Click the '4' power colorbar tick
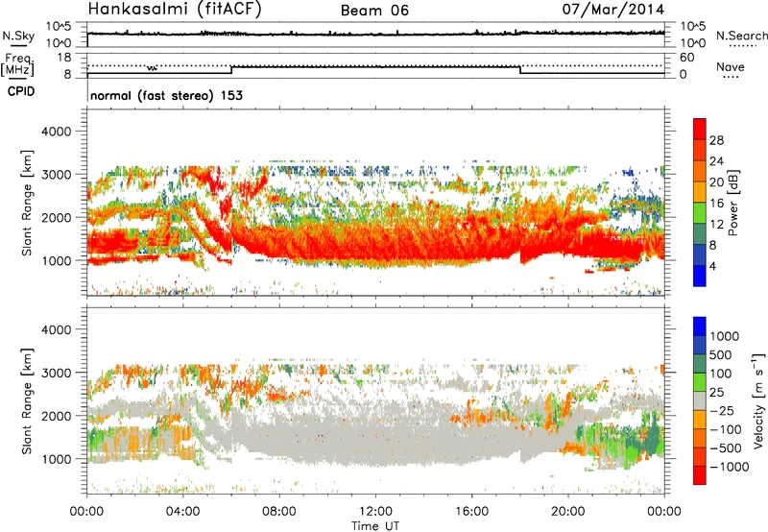The width and height of the screenshot is (768, 532). 712,267
